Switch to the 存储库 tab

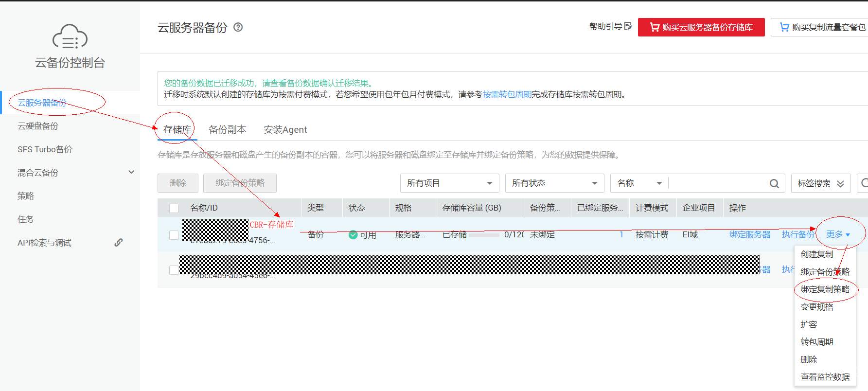tap(177, 129)
